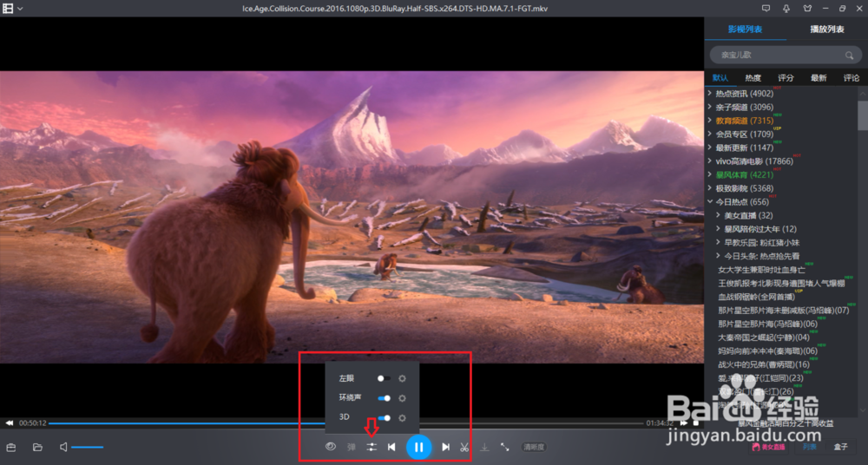Viewport: 868px width, 465px height.
Task: Rewind using the fast-backward icon
Action: coord(10,423)
